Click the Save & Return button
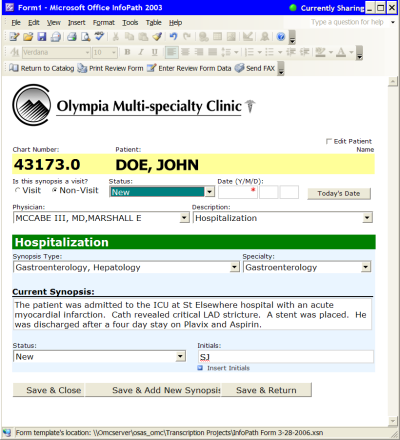 pos(266,390)
